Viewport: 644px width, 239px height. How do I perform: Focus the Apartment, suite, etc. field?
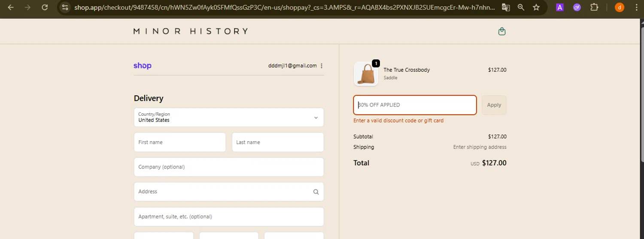pyautogui.click(x=229, y=217)
